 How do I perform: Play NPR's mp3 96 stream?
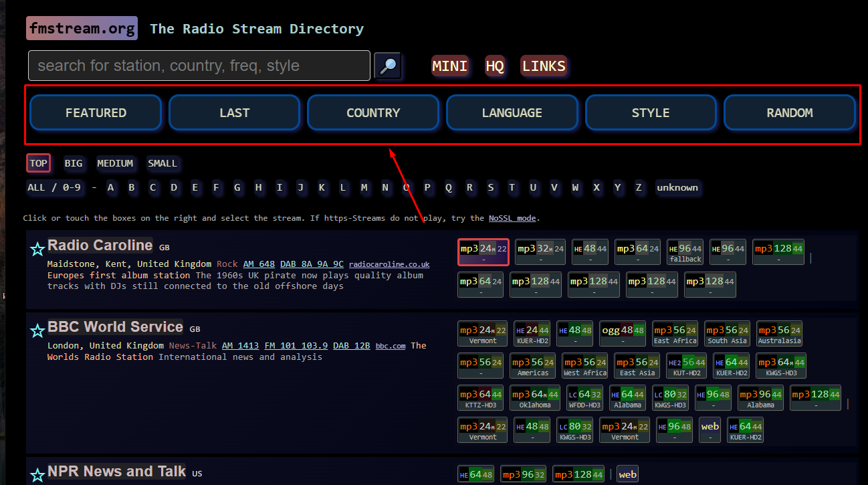click(x=524, y=474)
